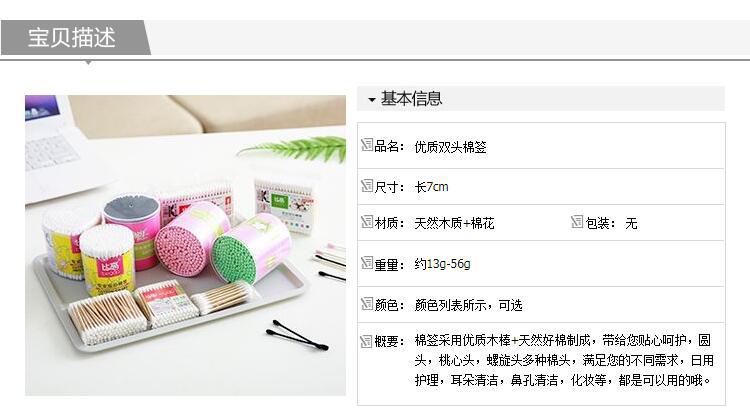Screen dimensions: 750x416
Task: Open the cotton swab product photo
Action: tap(186, 245)
